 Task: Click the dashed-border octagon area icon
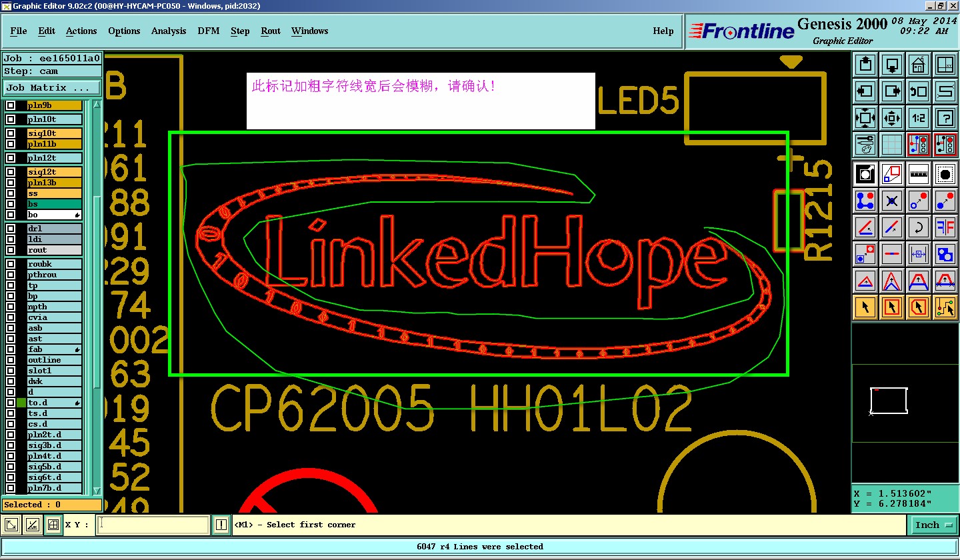[945, 174]
